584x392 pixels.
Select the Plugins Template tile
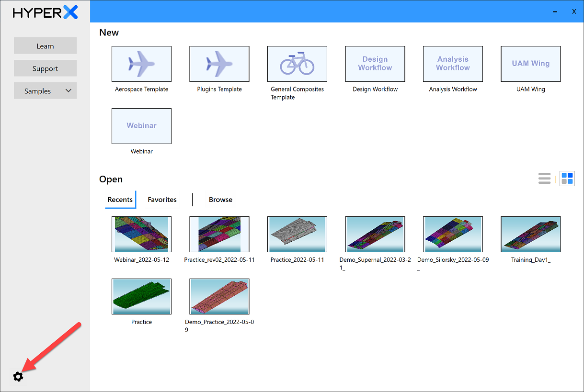point(219,64)
